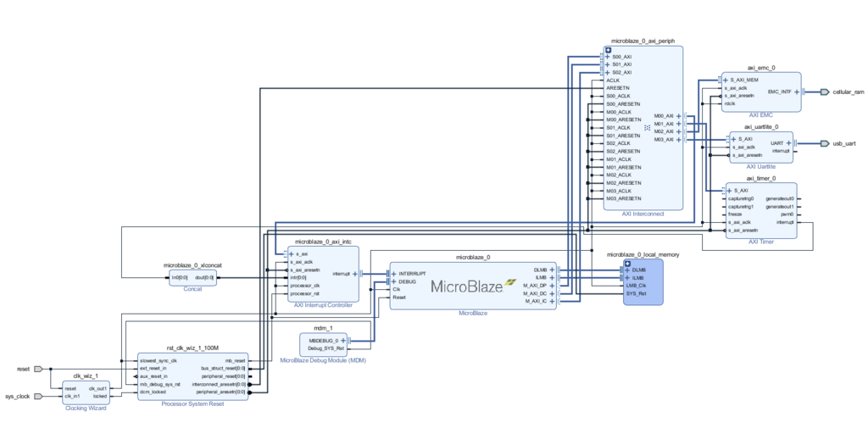Screen dimensions: 868x445
Task: Expand S_AXI_MEM pin on axi_emc_0
Action: coord(726,80)
